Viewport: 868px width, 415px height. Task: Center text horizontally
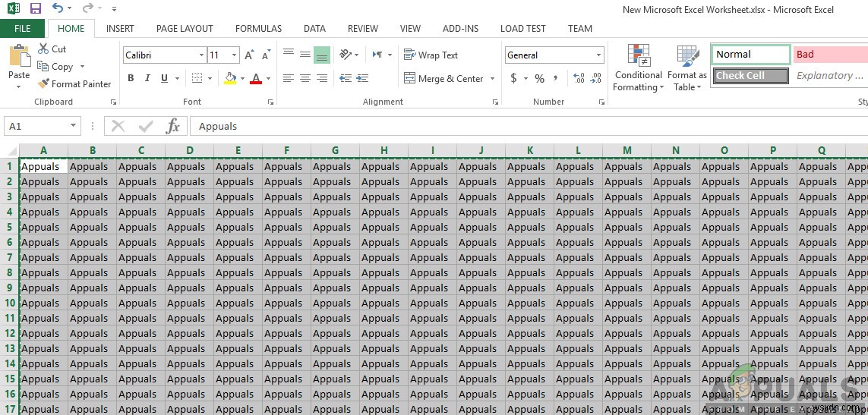tap(305, 79)
